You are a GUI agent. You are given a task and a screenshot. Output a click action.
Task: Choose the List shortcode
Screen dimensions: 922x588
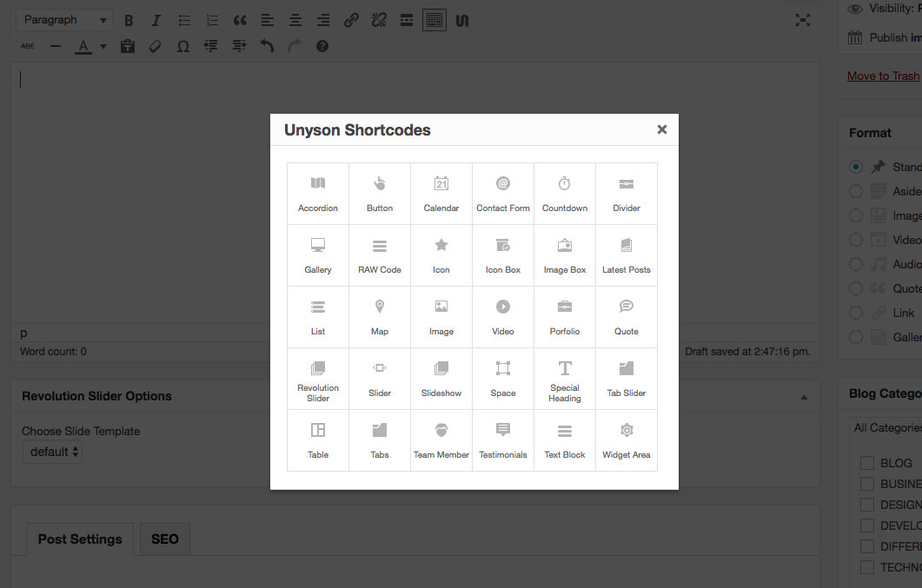tap(318, 317)
